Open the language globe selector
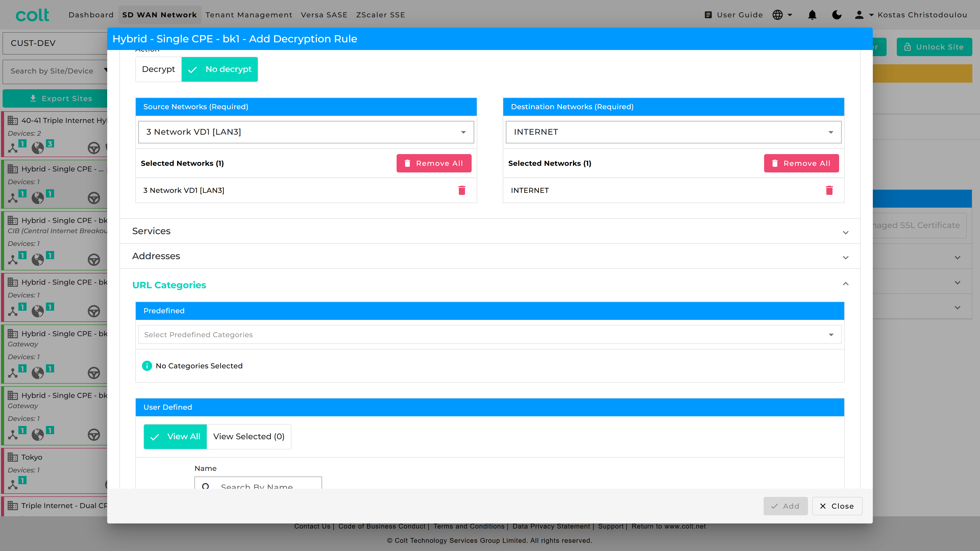The image size is (980, 551). coord(782,15)
